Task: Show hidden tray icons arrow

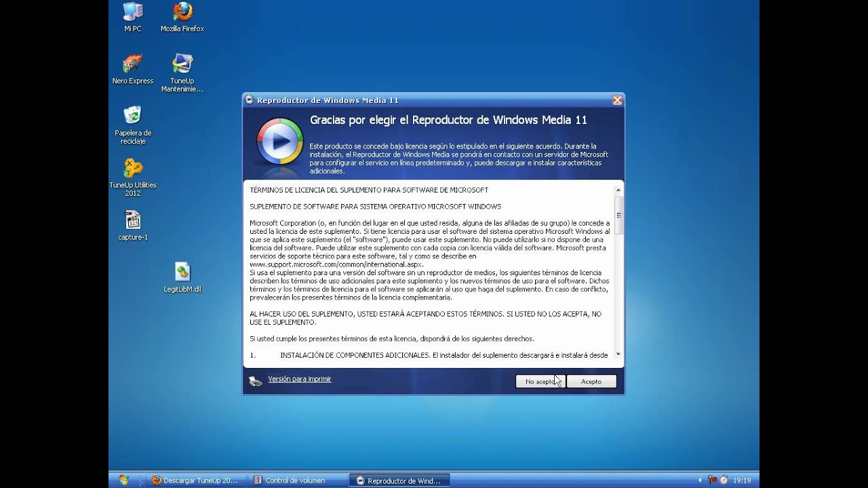Action: [x=700, y=481]
